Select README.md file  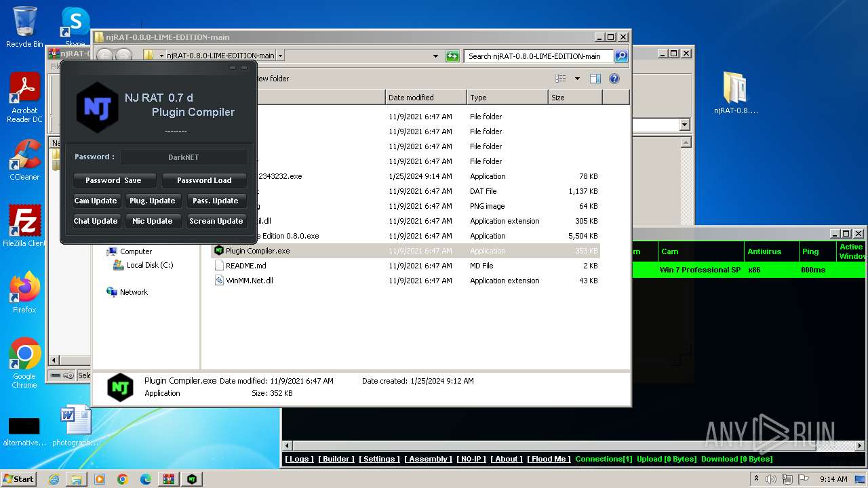coord(406,266)
